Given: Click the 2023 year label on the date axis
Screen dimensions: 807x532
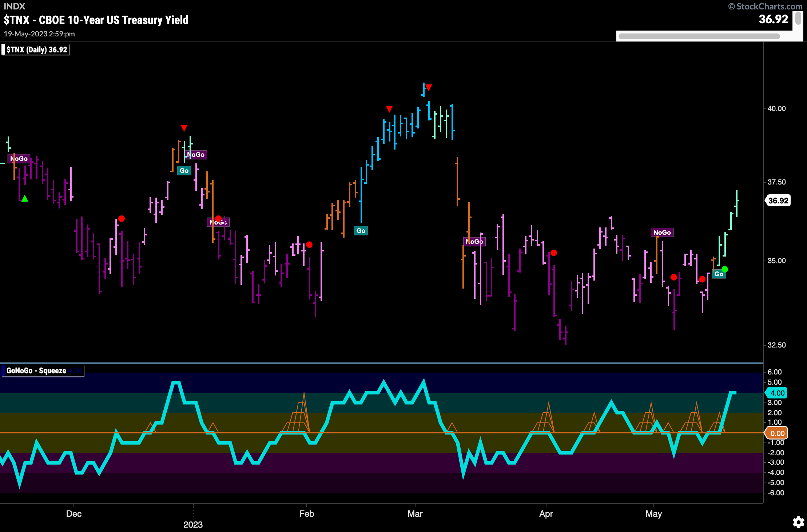Looking at the screenshot, I should [x=193, y=525].
